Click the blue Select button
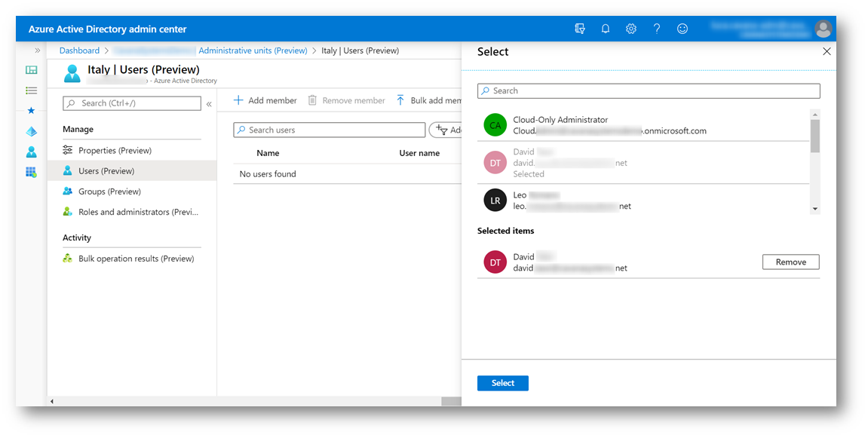This screenshot has height=438, width=868. [x=503, y=383]
